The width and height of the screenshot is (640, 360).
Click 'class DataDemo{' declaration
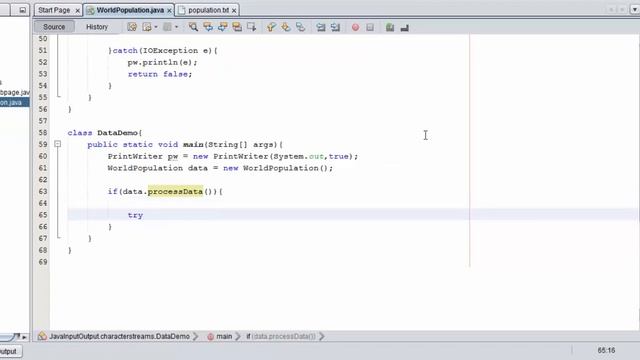[x=105, y=133]
